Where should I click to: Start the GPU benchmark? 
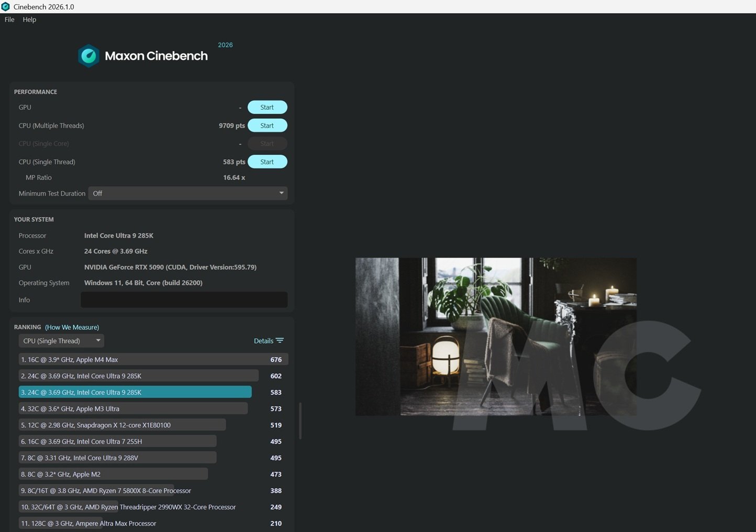click(267, 107)
